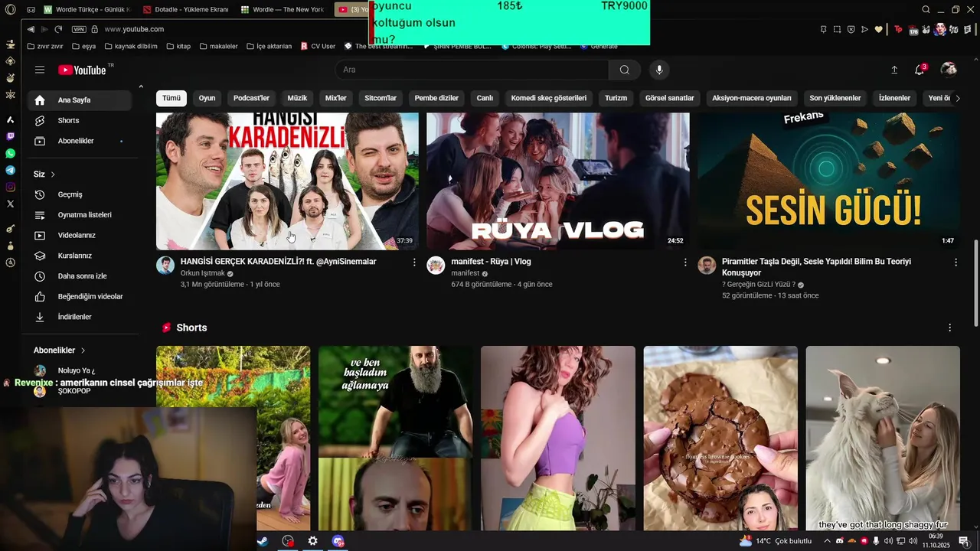Open the YouTube hamburger guide menu
Screen dimensions: 980x551
tap(40, 70)
